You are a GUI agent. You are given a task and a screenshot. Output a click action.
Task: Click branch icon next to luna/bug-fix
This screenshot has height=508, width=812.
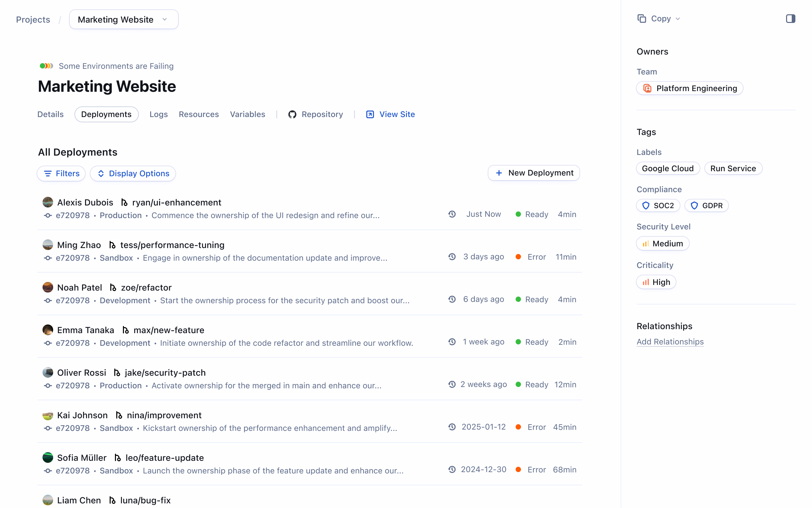[x=112, y=501]
